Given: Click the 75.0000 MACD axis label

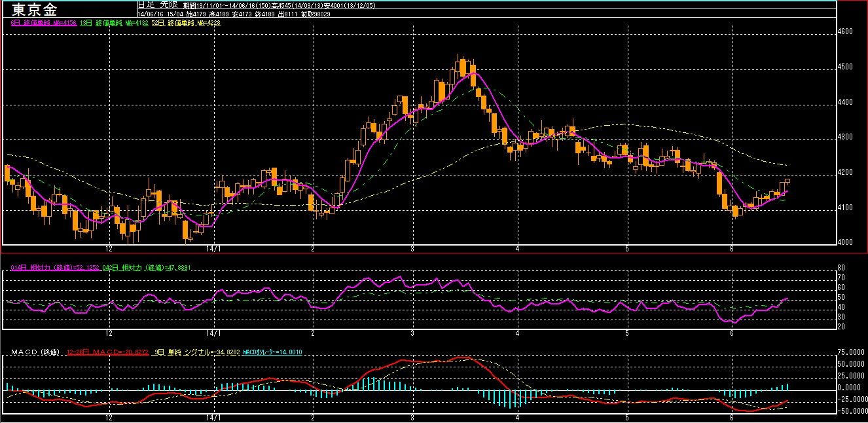Looking at the screenshot, I should point(850,352).
